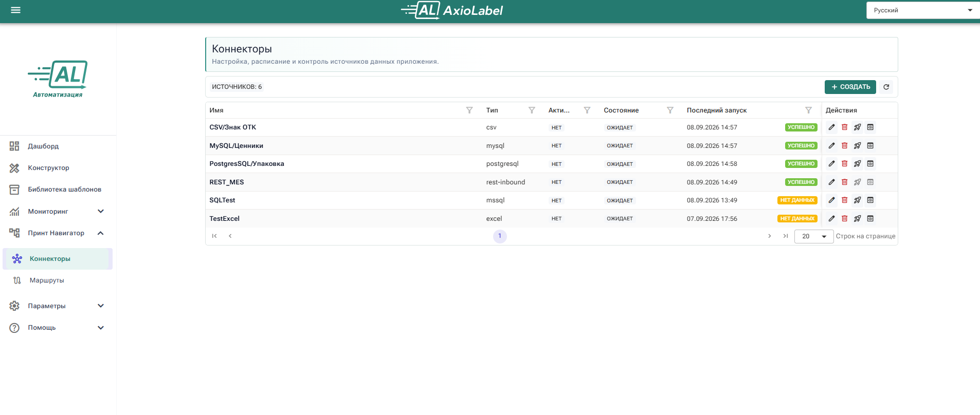The height and width of the screenshot is (415, 980).
Task: Click the PostgresSQL/Упаковка connector name
Action: (x=247, y=164)
